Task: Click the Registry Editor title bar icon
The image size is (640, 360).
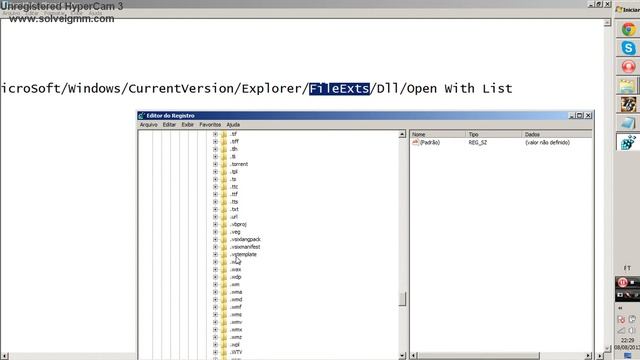Action: coord(141,116)
